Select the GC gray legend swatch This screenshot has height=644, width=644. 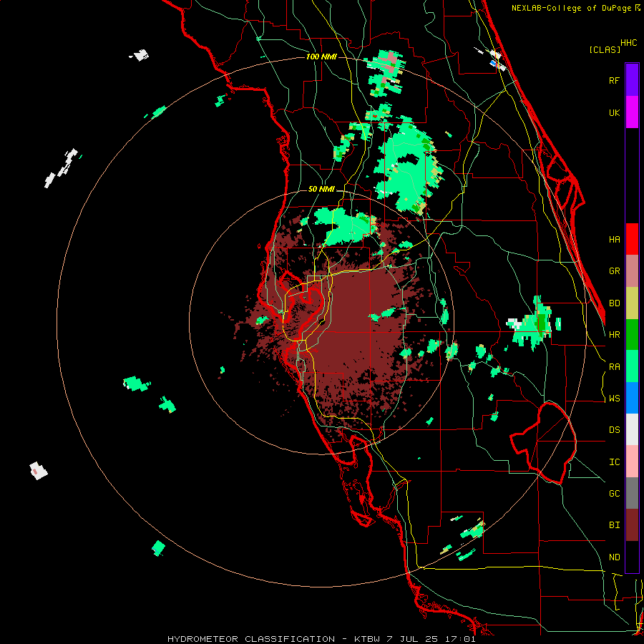[x=632, y=493]
